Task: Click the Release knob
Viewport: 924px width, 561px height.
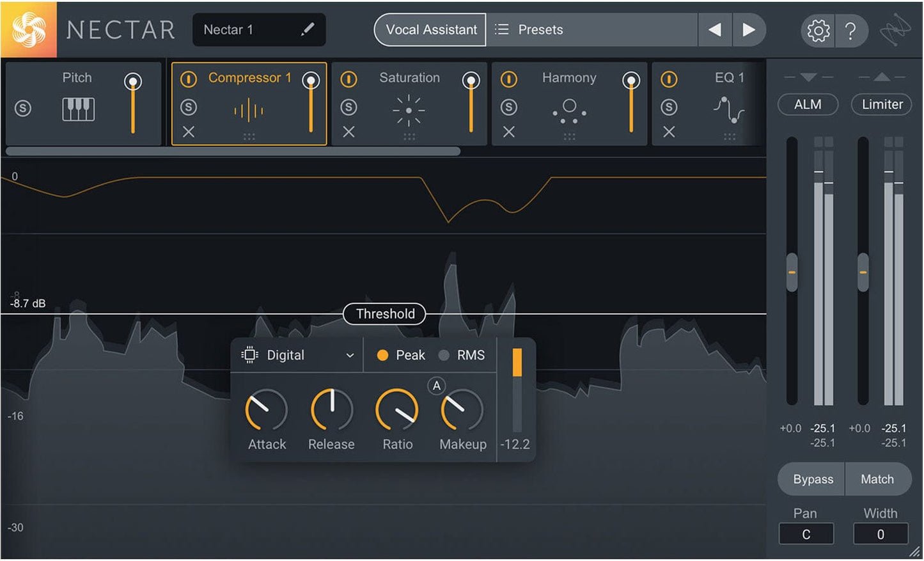Action: (x=331, y=410)
